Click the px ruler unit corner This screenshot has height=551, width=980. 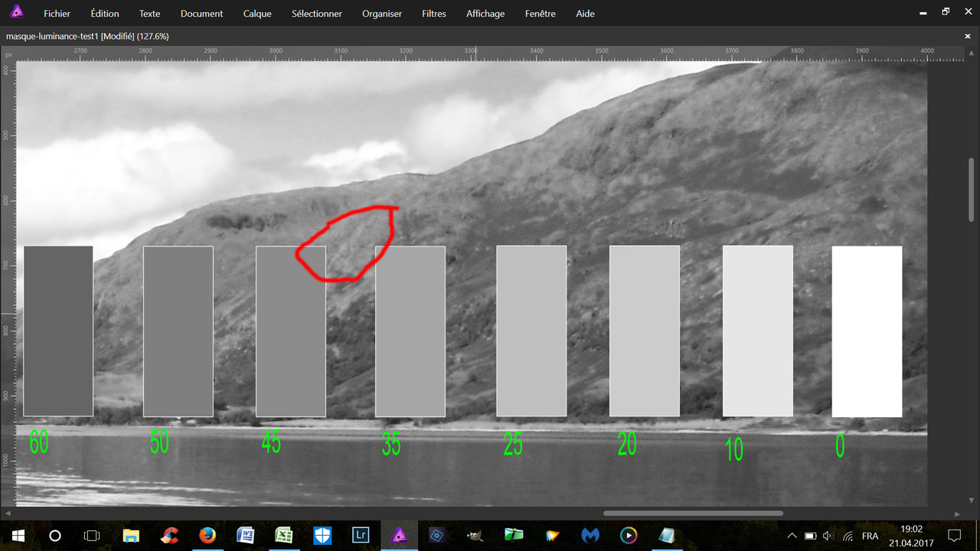[x=8, y=54]
